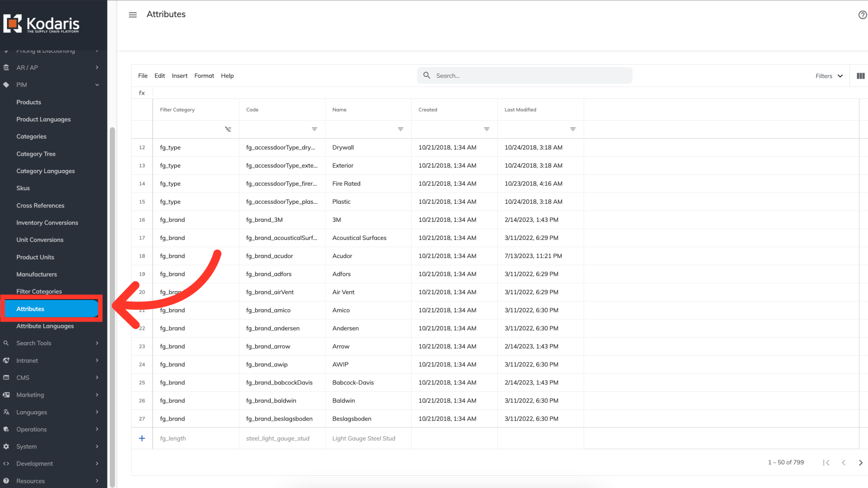This screenshot has width=868, height=488.
Task: Open the help question mark icon
Action: click(862, 15)
